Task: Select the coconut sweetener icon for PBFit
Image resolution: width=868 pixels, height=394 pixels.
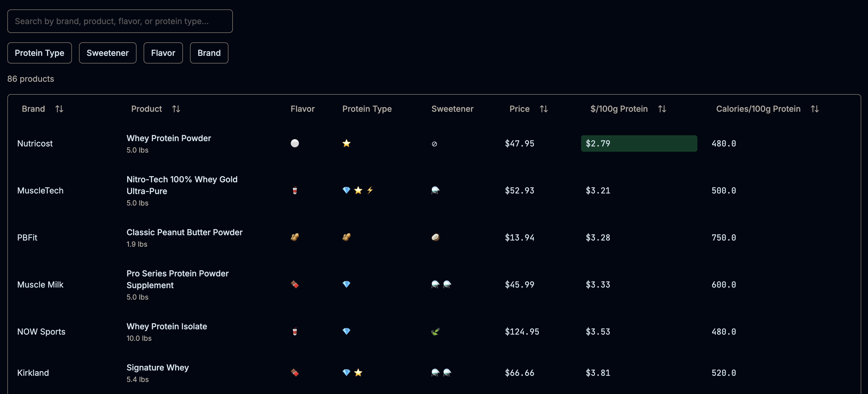Action: (x=435, y=237)
